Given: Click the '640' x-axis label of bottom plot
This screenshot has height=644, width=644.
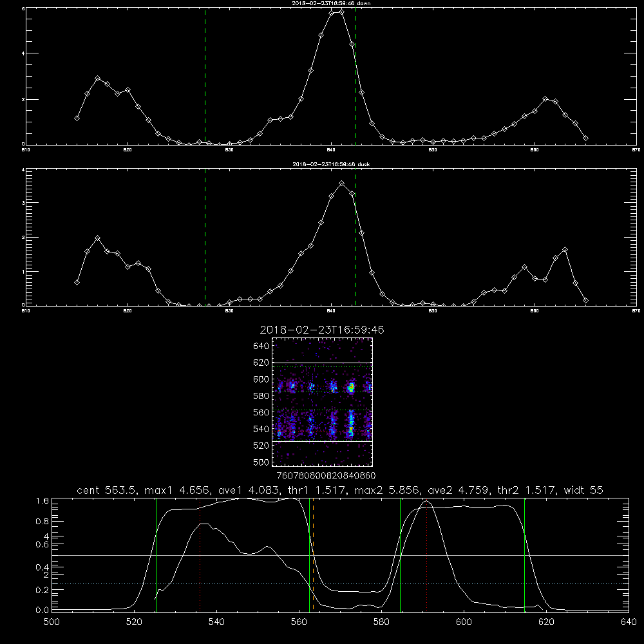Looking at the screenshot, I should tap(629, 622).
